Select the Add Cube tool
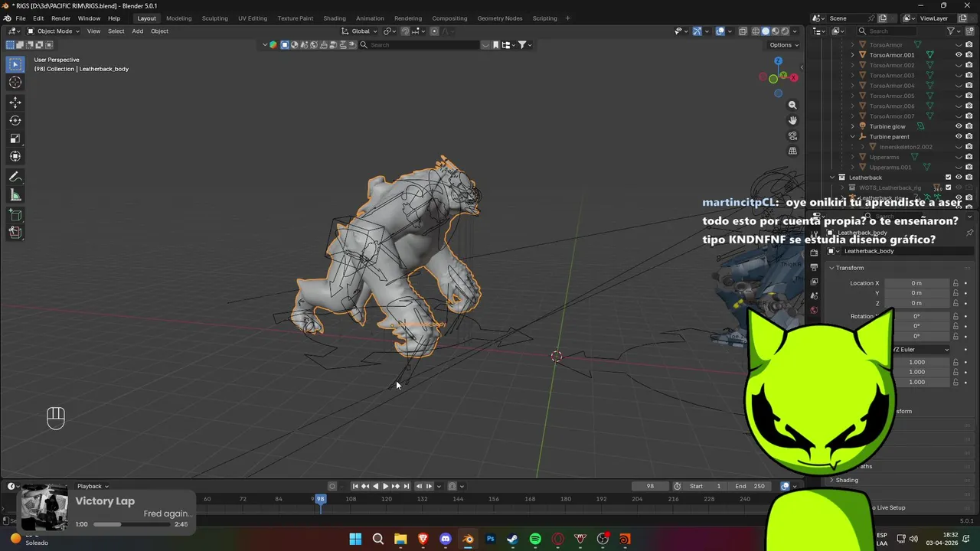 tap(15, 215)
